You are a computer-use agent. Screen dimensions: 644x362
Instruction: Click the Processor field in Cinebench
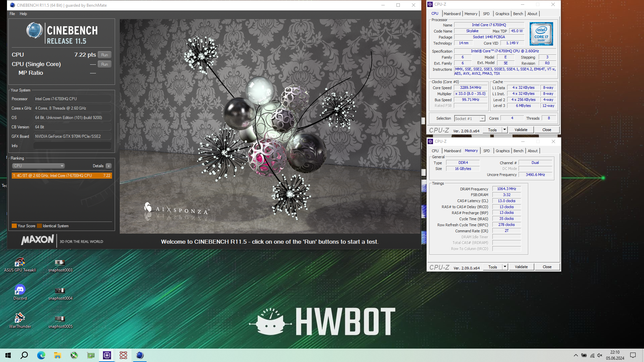[72, 99]
